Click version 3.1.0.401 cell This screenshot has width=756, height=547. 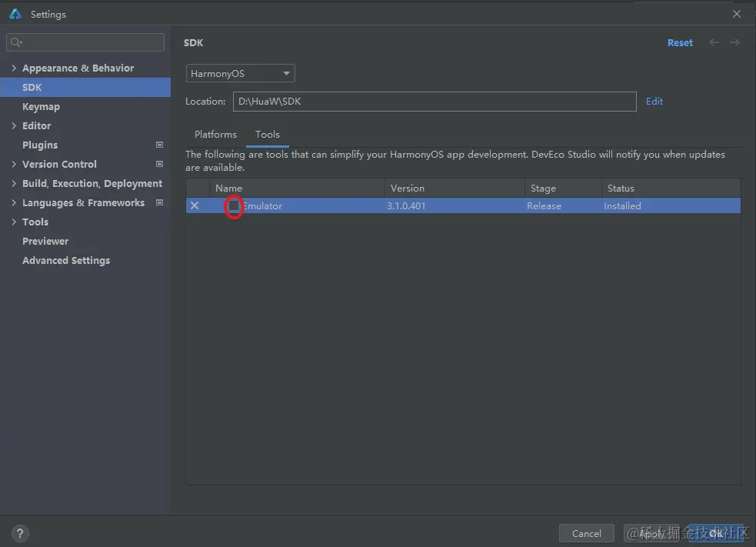tap(406, 206)
